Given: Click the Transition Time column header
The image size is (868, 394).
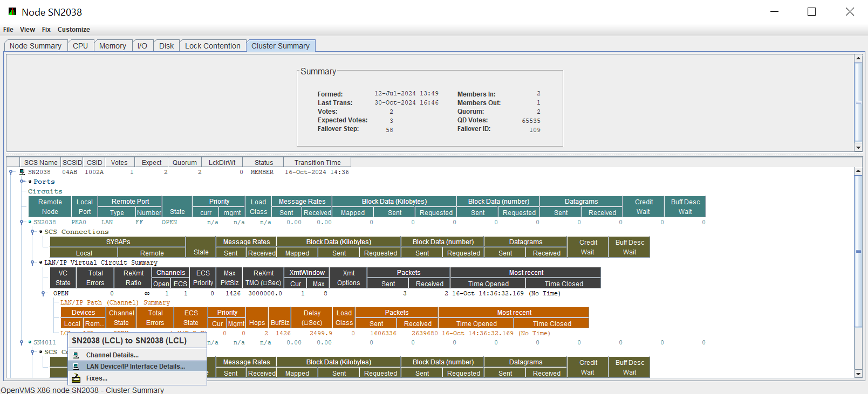Looking at the screenshot, I should click(318, 162).
